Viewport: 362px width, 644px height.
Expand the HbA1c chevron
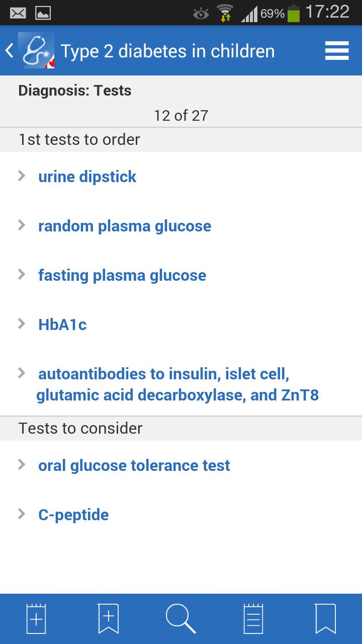21,324
